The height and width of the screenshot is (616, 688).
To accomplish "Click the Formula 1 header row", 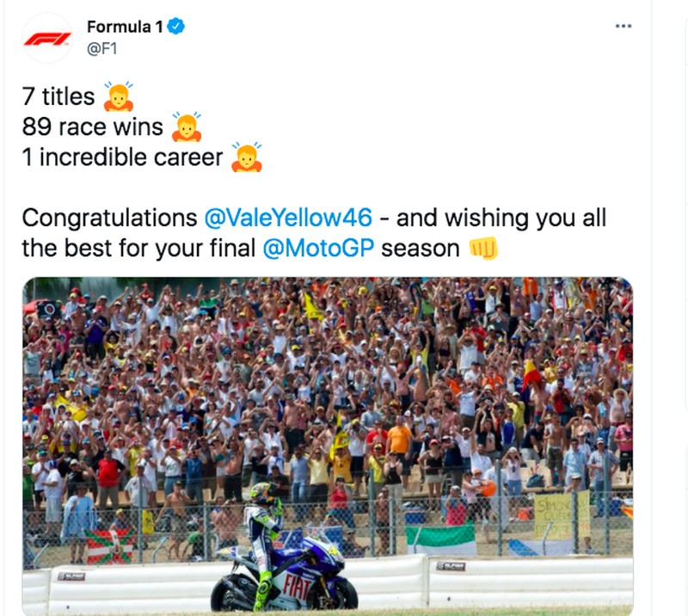I will click(x=258, y=34).
